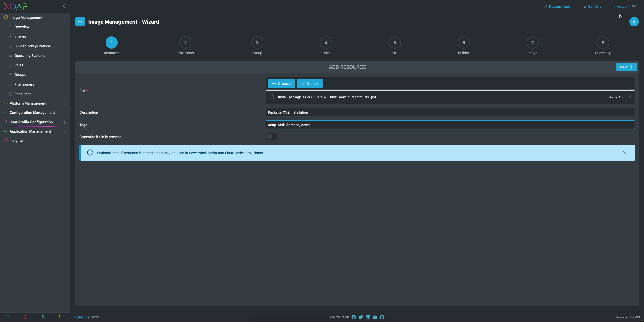Open the GitHub footer icon
This screenshot has height=322, width=644.
pos(382,317)
